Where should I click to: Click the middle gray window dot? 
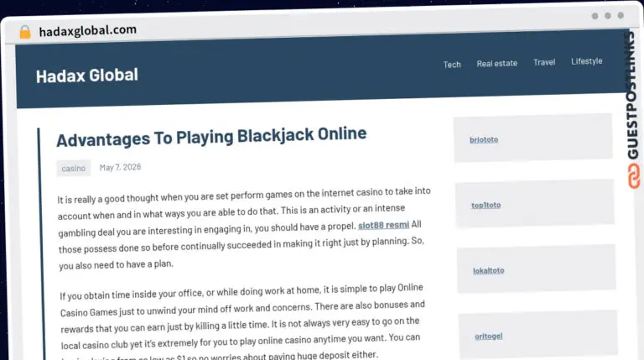608,16
